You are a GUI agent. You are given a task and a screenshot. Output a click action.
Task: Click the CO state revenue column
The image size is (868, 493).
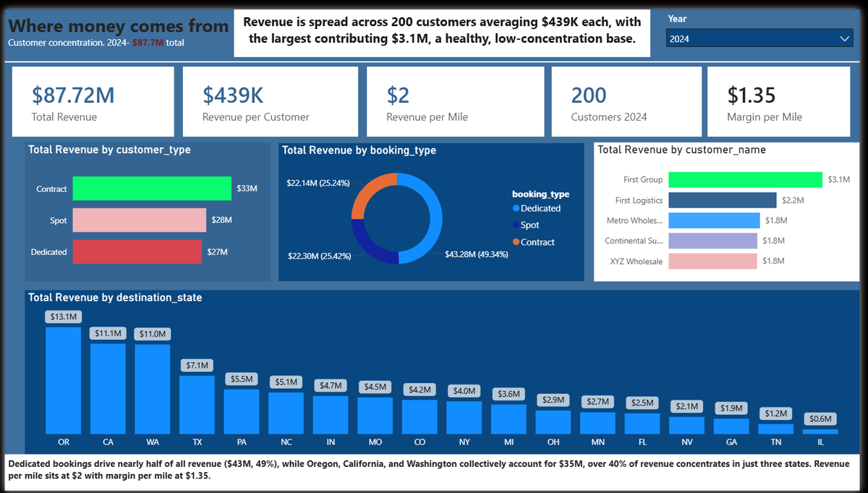[420, 416]
